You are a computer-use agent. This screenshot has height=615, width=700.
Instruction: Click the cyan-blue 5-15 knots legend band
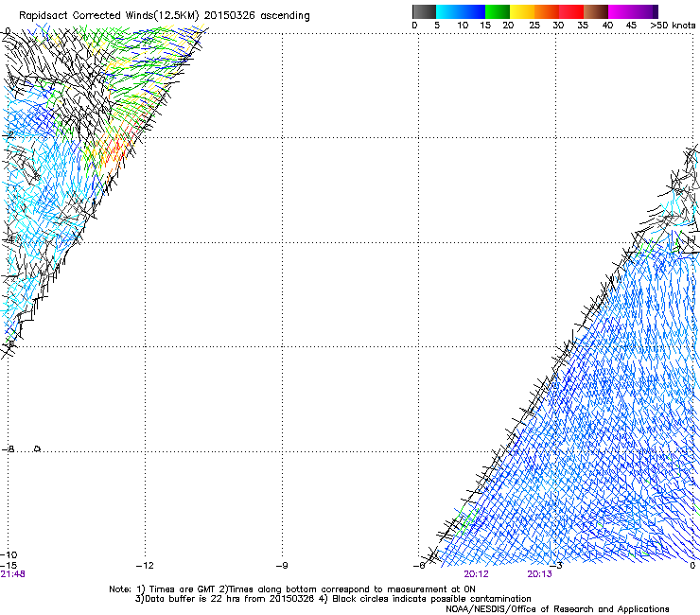point(461,11)
